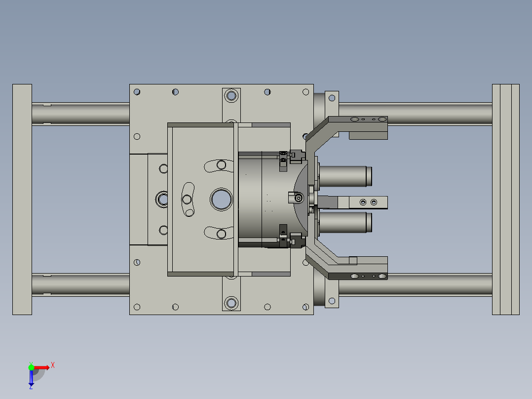Pick the bolt in the top center bracket
532x399 pixels.
tap(231, 95)
